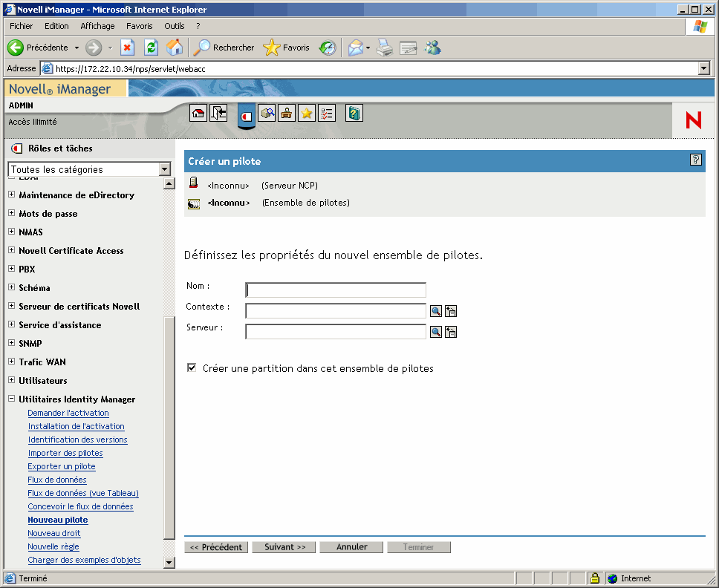Click the question mark help icon on the title bar
The width and height of the screenshot is (719, 588).
point(695,160)
